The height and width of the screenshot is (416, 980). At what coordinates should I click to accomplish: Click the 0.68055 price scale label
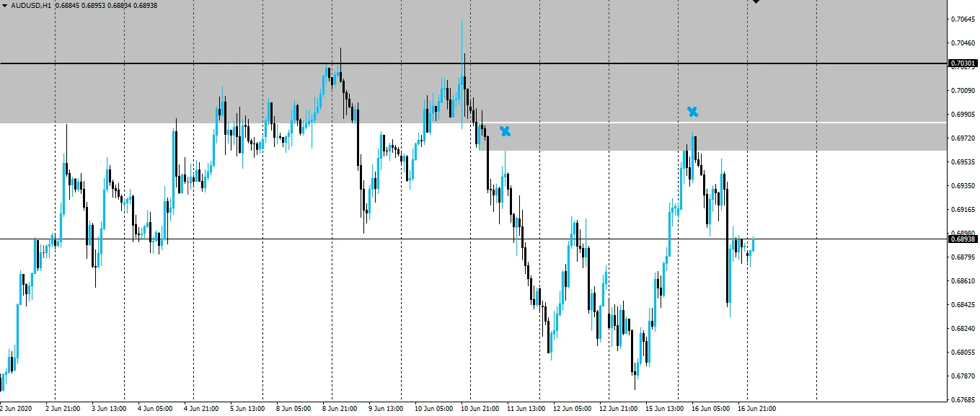[x=963, y=353]
